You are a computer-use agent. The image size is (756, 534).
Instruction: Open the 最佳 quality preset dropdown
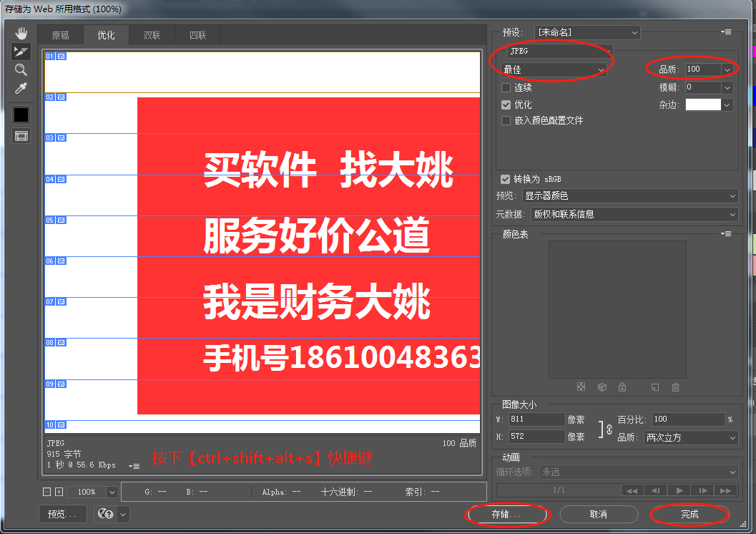pos(554,70)
